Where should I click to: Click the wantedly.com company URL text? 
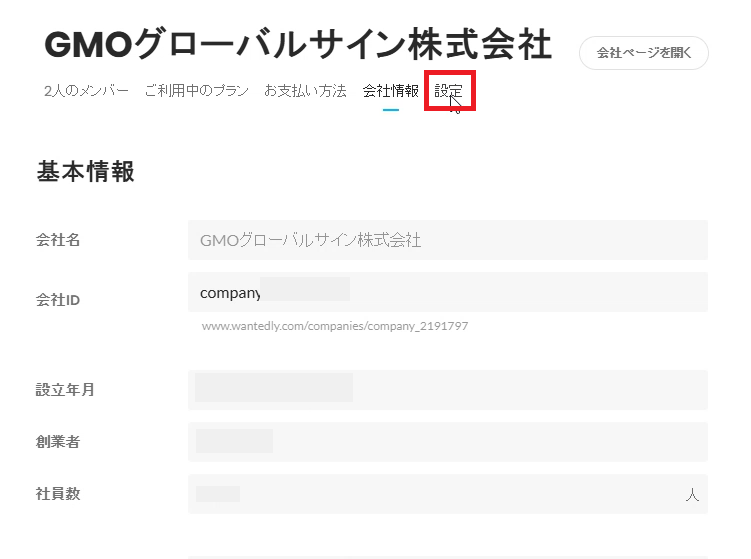(335, 326)
